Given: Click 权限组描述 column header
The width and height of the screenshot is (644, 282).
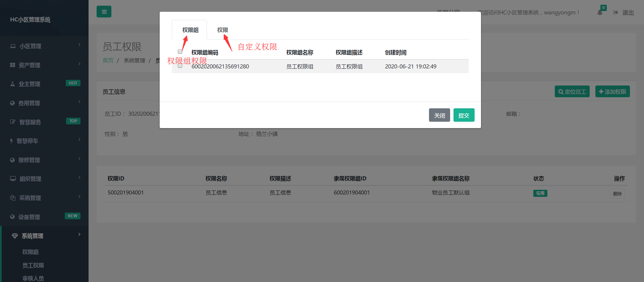Looking at the screenshot, I should click(349, 52).
